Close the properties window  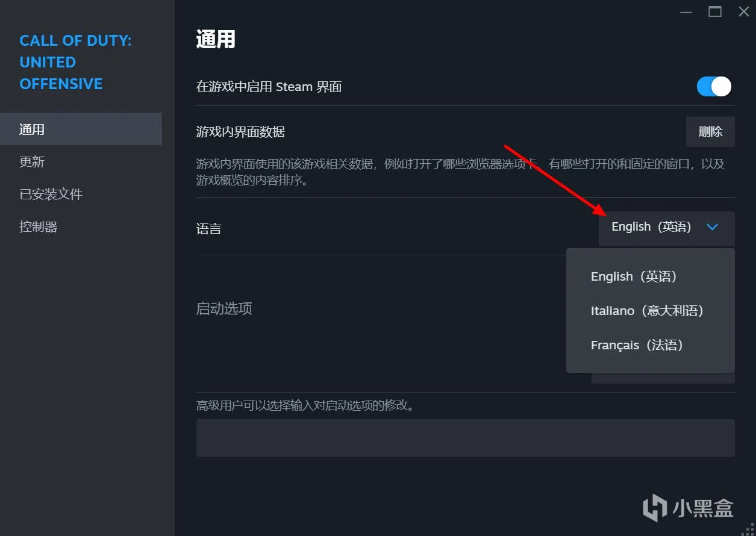(x=743, y=11)
